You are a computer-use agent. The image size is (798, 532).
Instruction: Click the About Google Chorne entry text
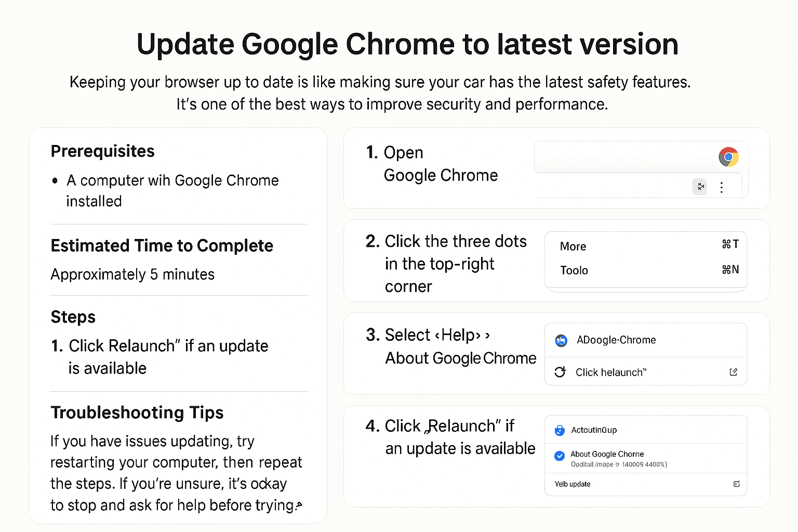pyautogui.click(x=607, y=454)
